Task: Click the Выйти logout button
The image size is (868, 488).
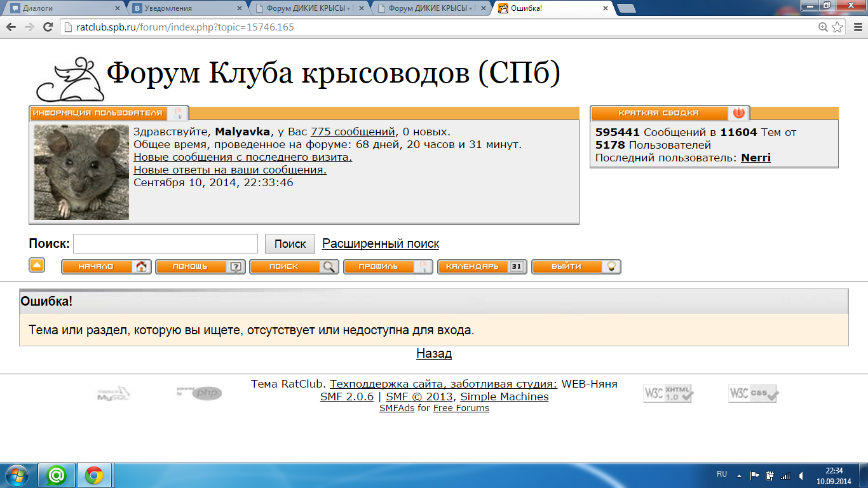Action: pyautogui.click(x=576, y=267)
